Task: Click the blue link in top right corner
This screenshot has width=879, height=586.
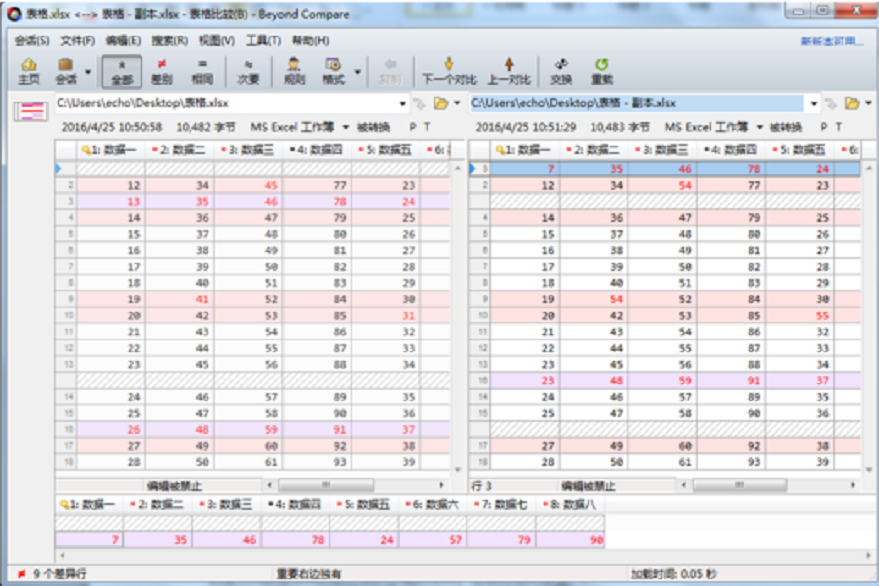Action: point(833,38)
